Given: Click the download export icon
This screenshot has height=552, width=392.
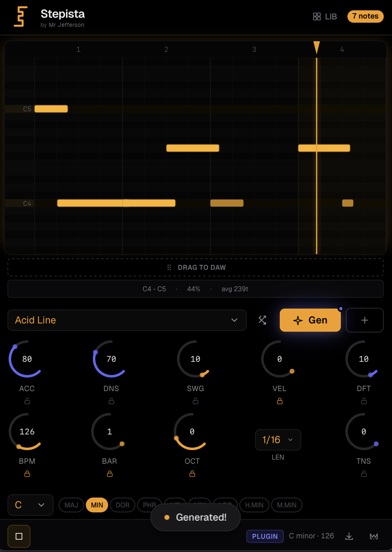Looking at the screenshot, I should 349,536.
